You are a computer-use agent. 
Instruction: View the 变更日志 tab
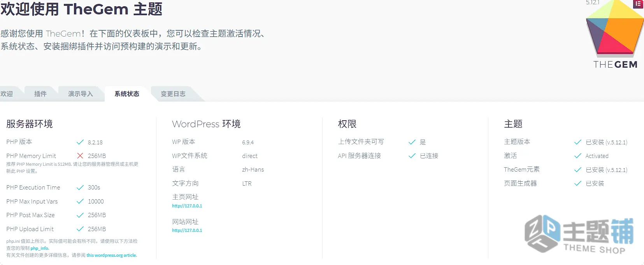pos(173,94)
